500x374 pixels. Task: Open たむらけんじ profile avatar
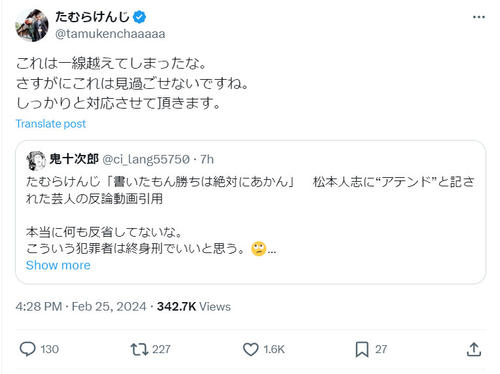32,25
